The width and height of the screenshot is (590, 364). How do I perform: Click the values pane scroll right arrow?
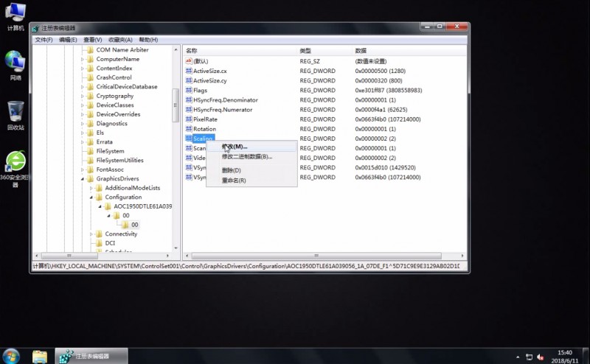[x=462, y=256]
